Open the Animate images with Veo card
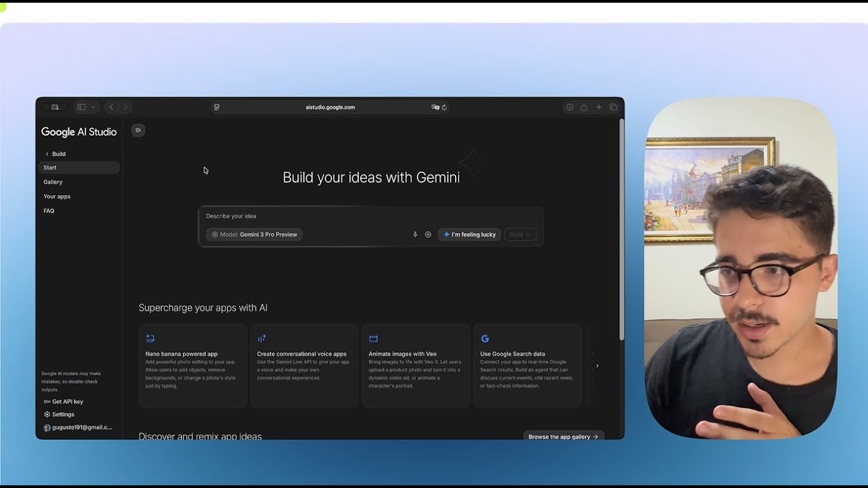Screen dimensions: 868x488 click(x=416, y=366)
